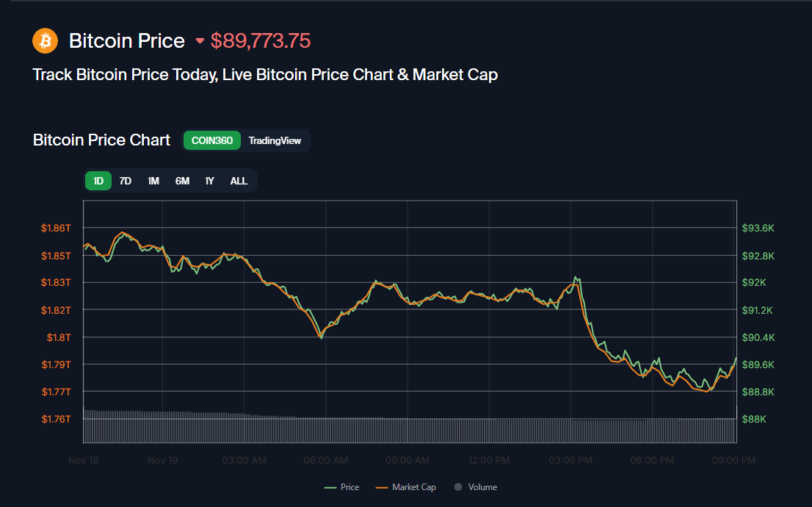Click the orange Bitcoin logo icon
Image resolution: width=812 pixels, height=507 pixels.
(x=45, y=40)
